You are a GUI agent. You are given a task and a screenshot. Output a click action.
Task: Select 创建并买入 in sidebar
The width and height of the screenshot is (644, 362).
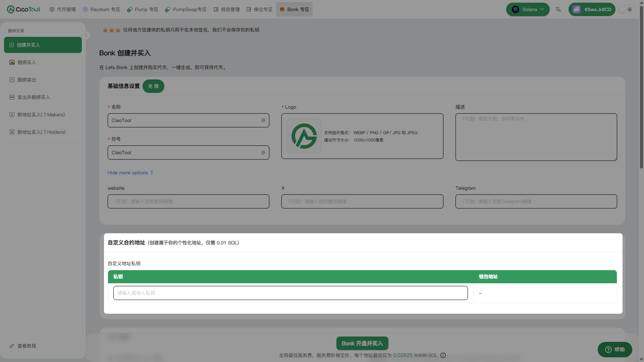tap(43, 45)
